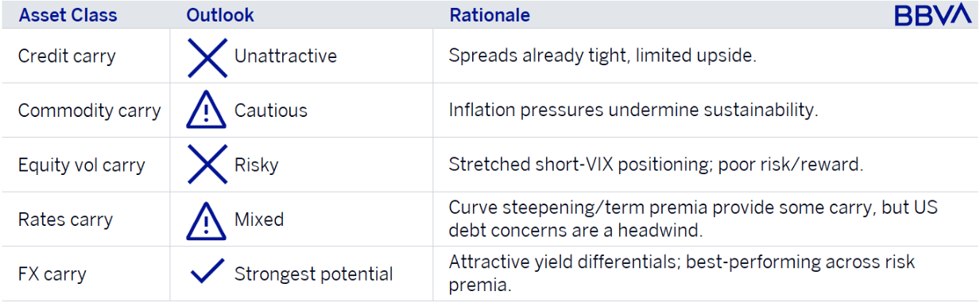
Task: Click the BBVA logo
Action: (x=932, y=14)
